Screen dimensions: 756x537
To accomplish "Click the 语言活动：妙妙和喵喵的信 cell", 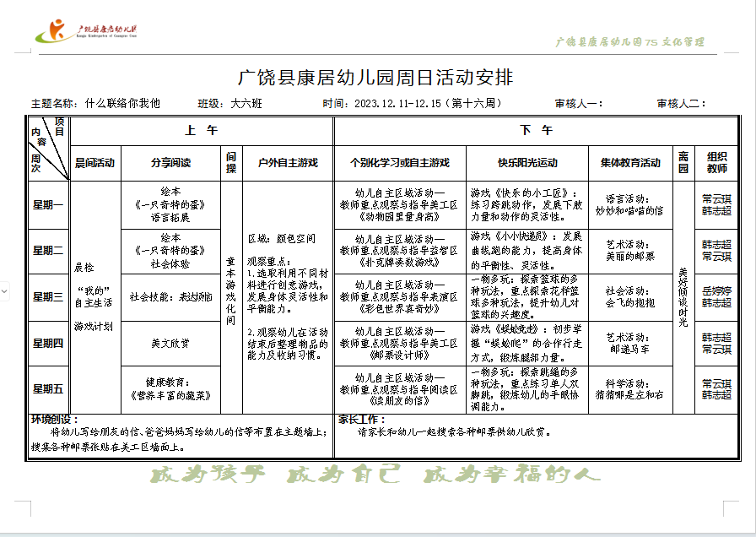I will coord(630,205).
